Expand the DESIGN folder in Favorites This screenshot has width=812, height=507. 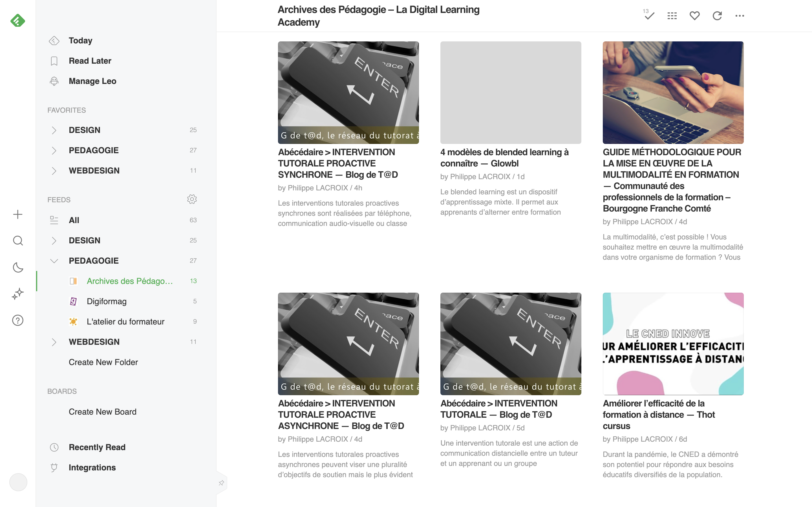click(54, 130)
